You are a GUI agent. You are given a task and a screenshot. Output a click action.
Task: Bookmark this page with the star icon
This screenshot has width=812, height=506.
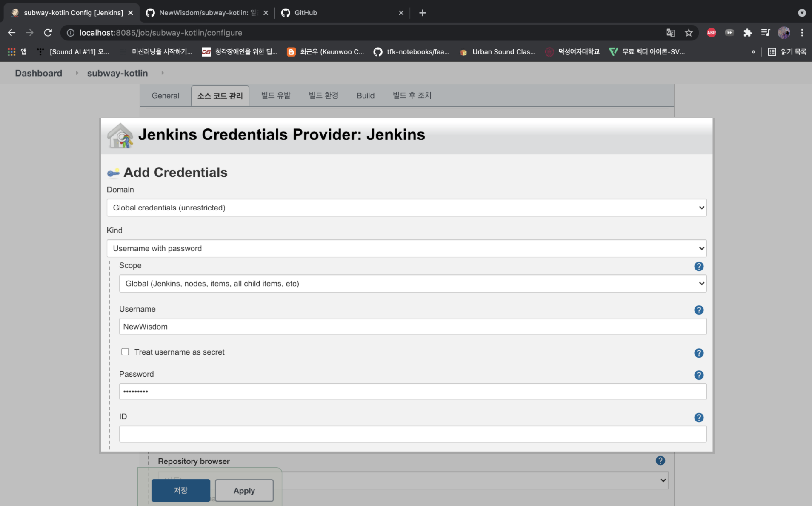pos(689,33)
